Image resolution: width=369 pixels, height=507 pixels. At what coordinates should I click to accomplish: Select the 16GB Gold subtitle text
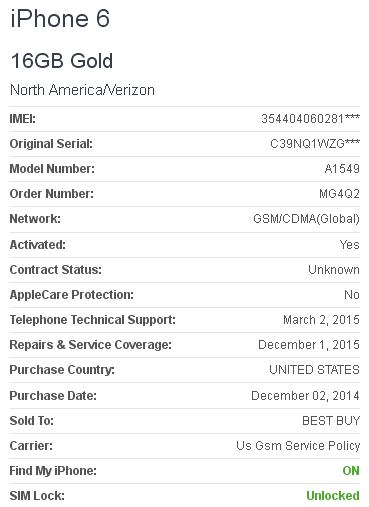[62, 61]
